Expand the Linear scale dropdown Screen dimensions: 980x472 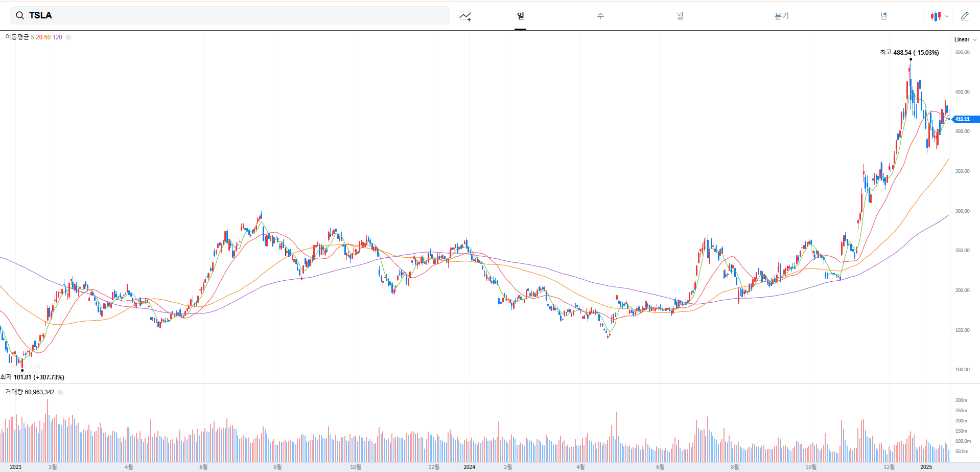965,39
